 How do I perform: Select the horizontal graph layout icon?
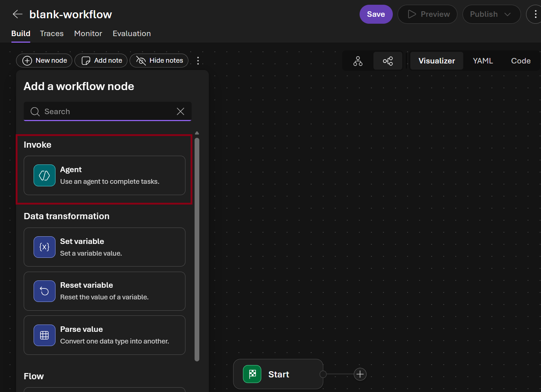coord(388,61)
